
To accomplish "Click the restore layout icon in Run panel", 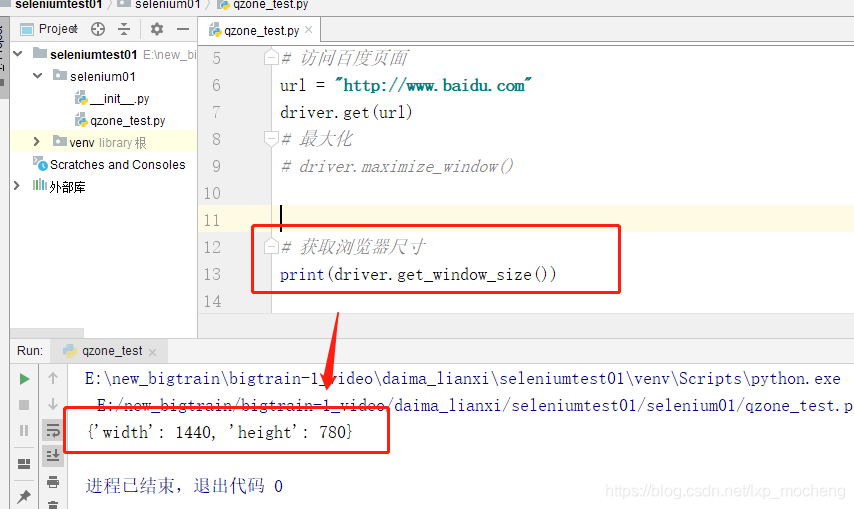I will click(24, 464).
